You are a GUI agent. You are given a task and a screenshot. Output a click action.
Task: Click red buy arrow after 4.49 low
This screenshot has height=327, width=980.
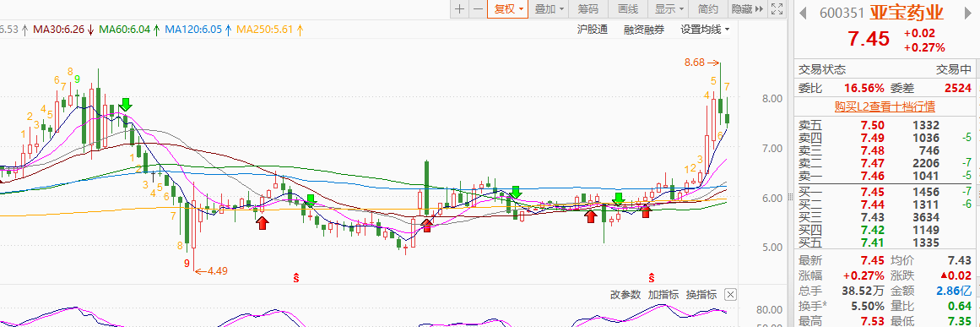[263, 222]
